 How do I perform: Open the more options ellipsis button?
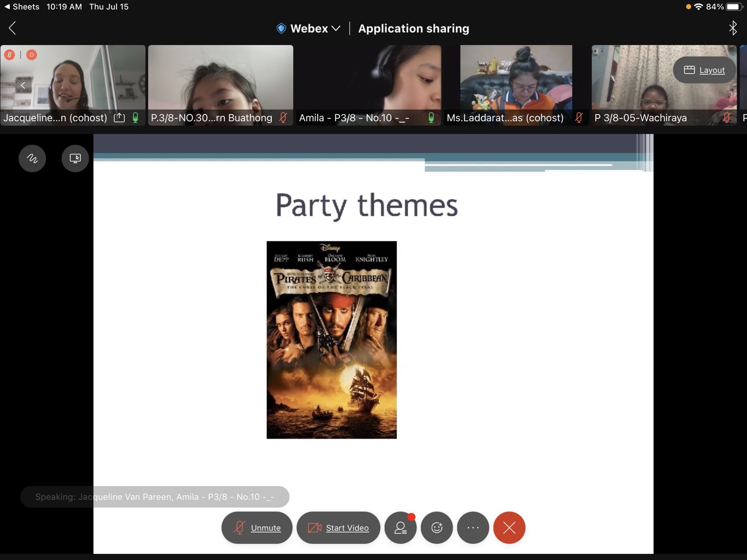coord(473,528)
